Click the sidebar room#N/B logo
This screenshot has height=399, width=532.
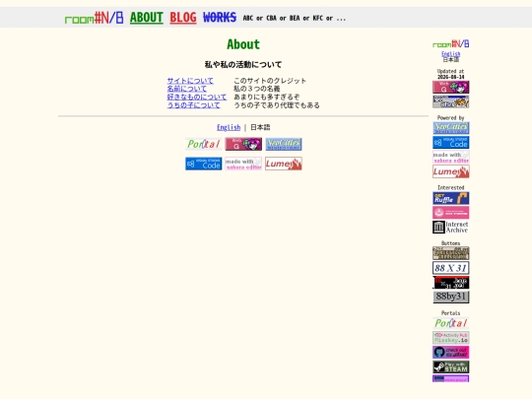[x=451, y=43]
